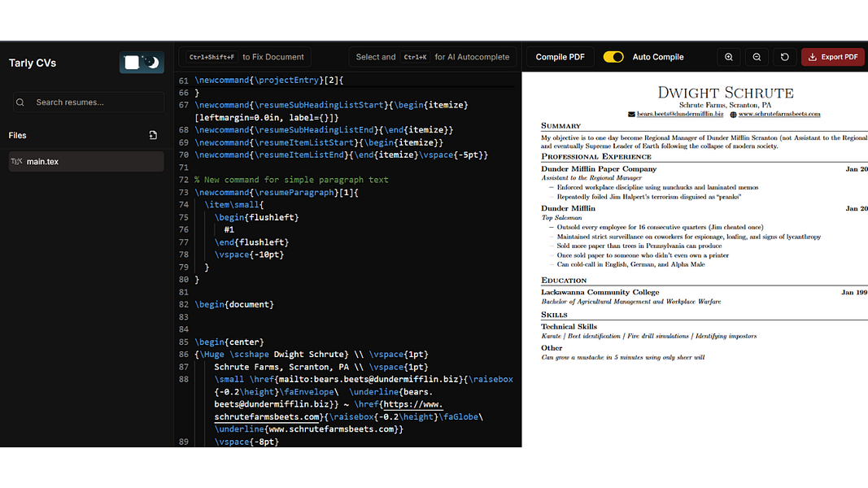Click Dunder Mifflin Paper Company in the preview
Image resolution: width=868 pixels, height=488 pixels.
(x=599, y=168)
